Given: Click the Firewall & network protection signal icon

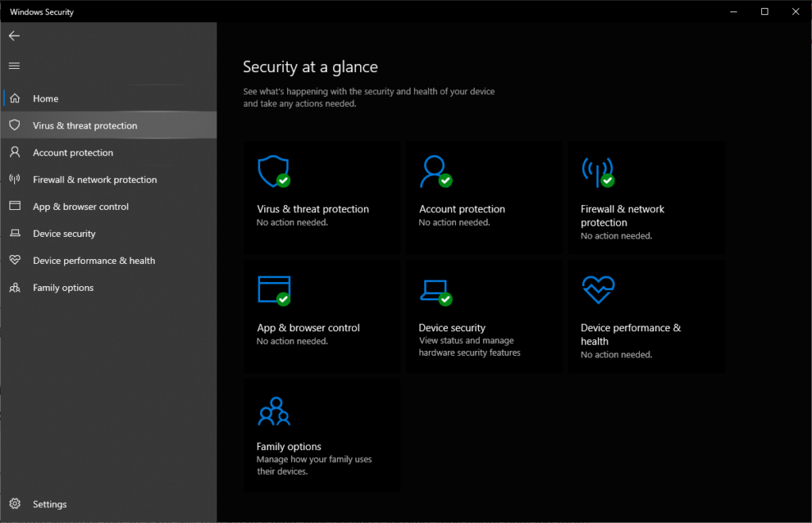Looking at the screenshot, I should tap(599, 171).
